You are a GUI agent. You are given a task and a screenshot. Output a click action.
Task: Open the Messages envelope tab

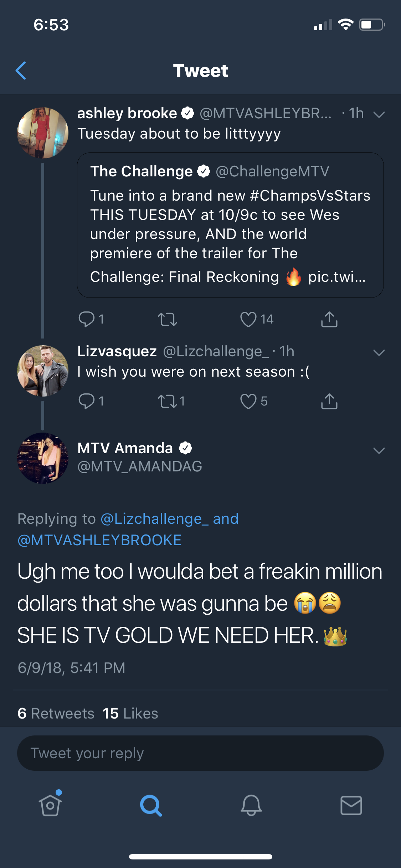pyautogui.click(x=351, y=805)
